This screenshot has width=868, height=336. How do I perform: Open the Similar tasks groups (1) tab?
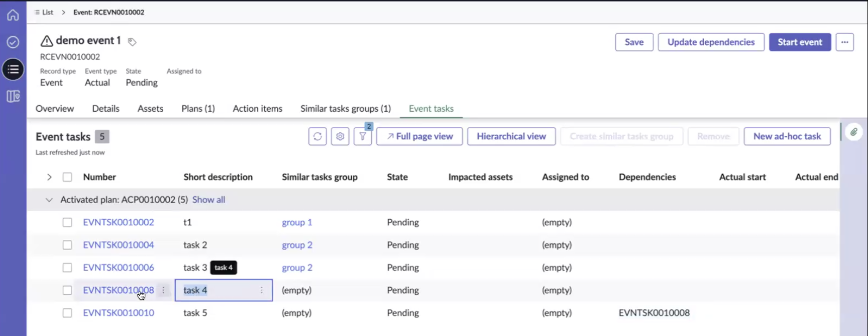(346, 109)
